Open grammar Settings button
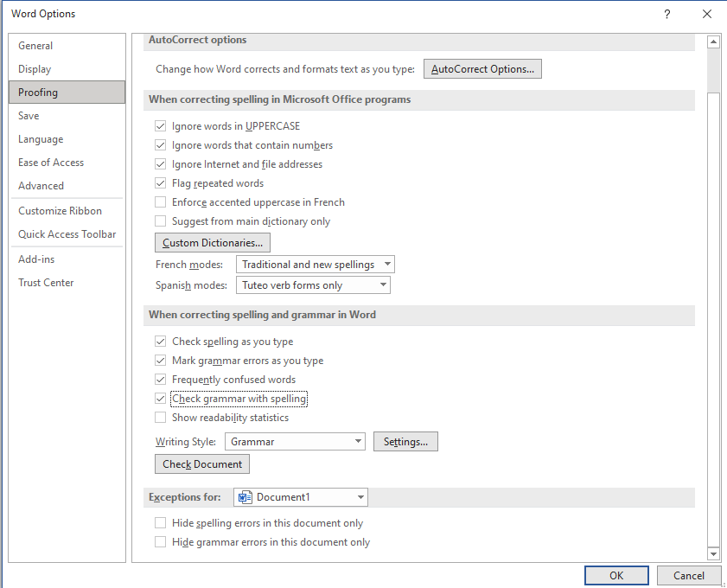This screenshot has width=727, height=588. [x=405, y=442]
